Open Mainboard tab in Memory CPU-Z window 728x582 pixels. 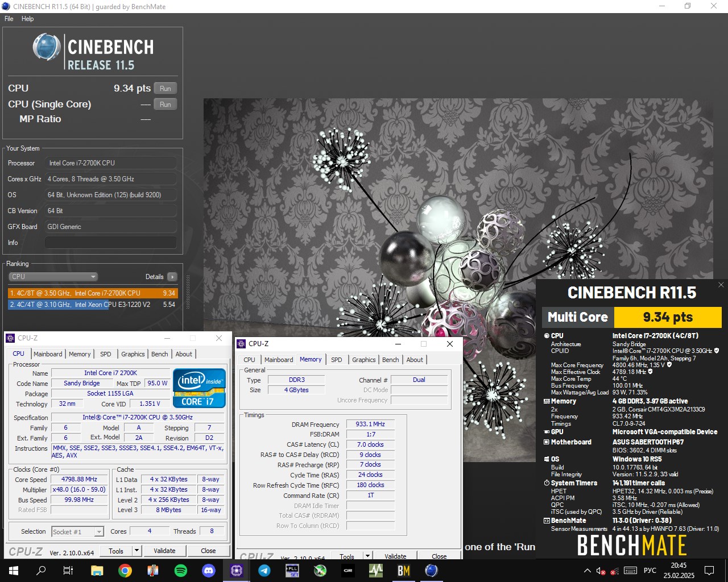coord(279,360)
